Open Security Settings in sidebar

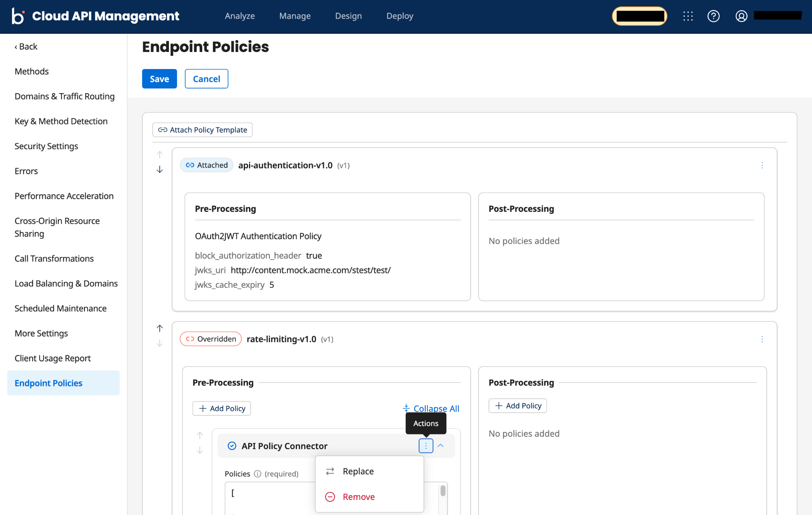(x=46, y=146)
